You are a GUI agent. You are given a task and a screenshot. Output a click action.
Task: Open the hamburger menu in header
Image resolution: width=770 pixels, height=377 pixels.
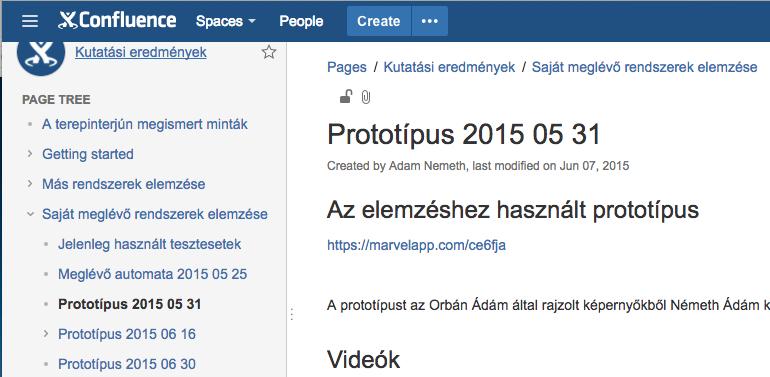coord(30,21)
